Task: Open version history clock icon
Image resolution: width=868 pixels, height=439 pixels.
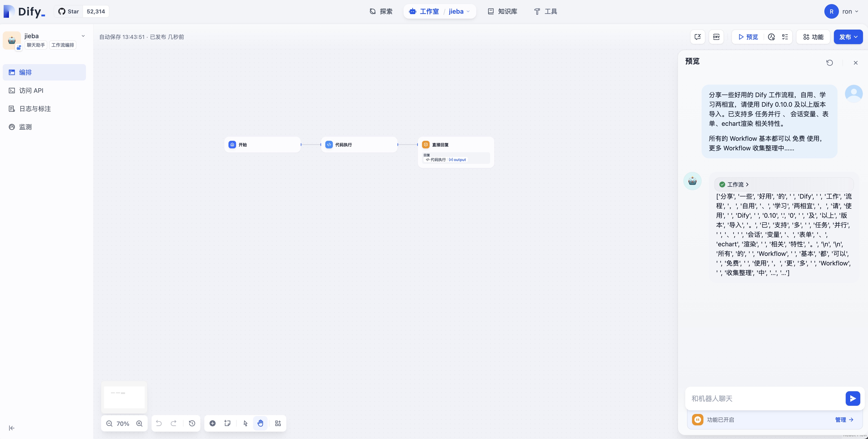Action: pos(192,424)
